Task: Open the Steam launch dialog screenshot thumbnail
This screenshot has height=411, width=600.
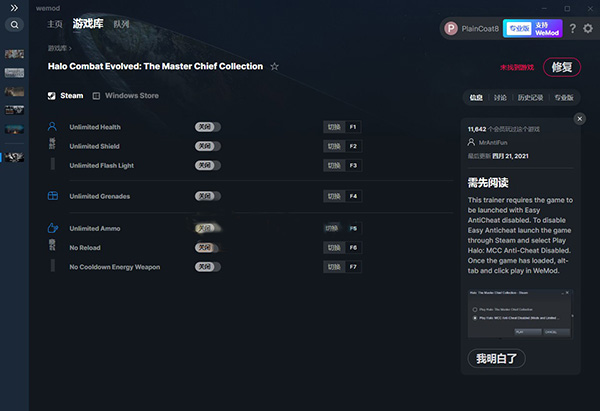Action: [x=520, y=314]
